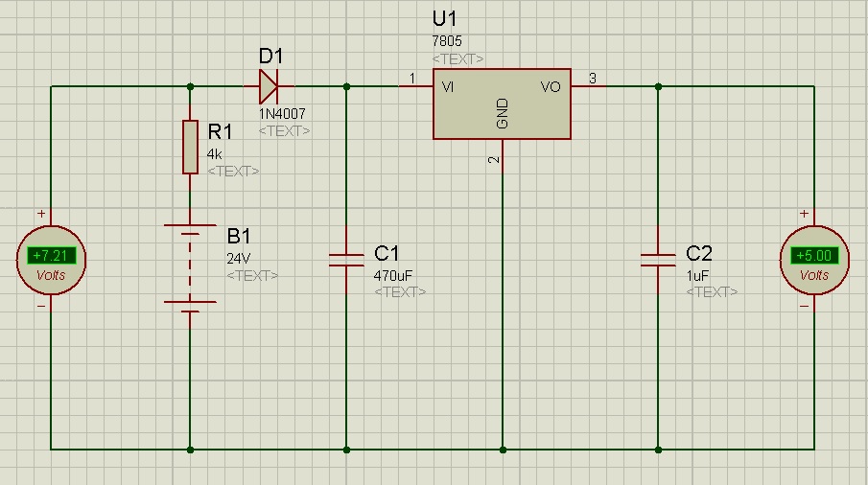Click the <TEXT> placeholder under 1N4007
Screen dimensions: 868x485
(x=284, y=131)
